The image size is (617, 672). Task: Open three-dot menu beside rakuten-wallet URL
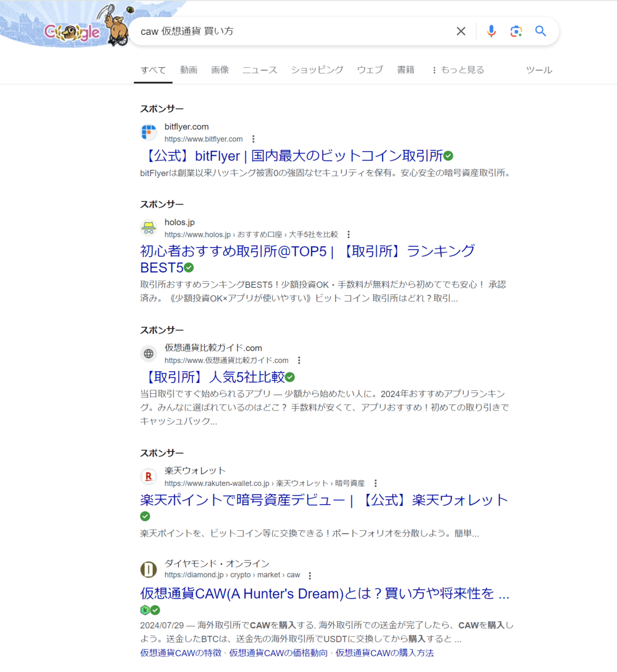[375, 483]
